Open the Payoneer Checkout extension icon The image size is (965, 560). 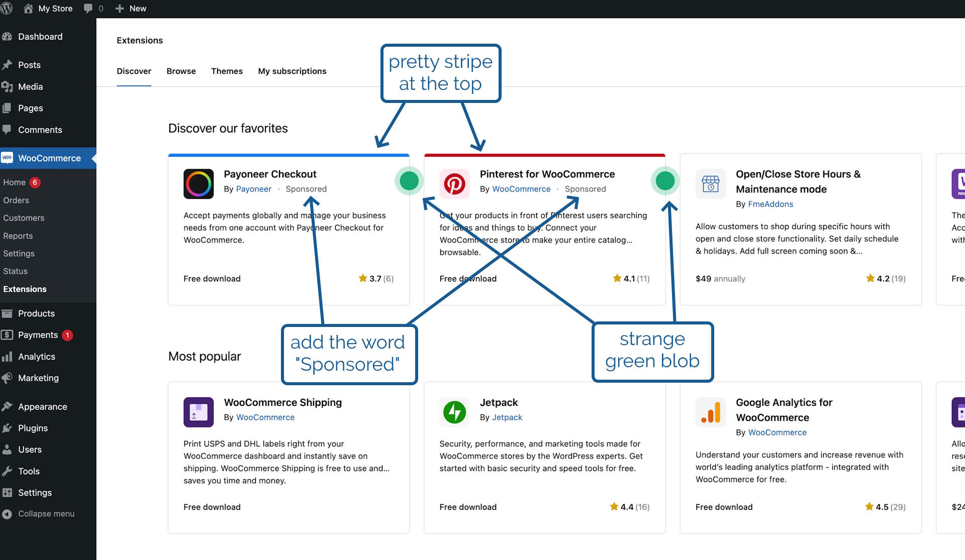tap(199, 184)
